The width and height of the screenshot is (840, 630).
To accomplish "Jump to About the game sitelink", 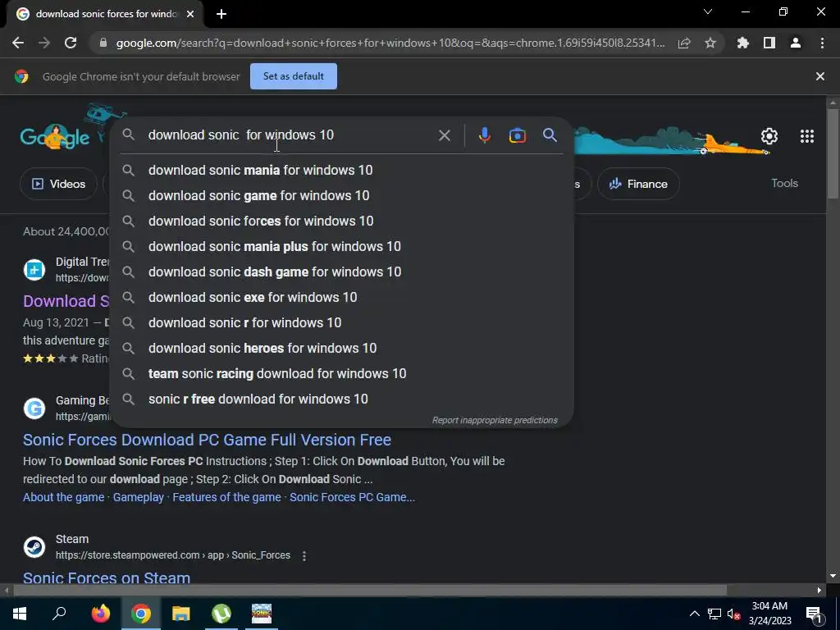I will (x=64, y=497).
